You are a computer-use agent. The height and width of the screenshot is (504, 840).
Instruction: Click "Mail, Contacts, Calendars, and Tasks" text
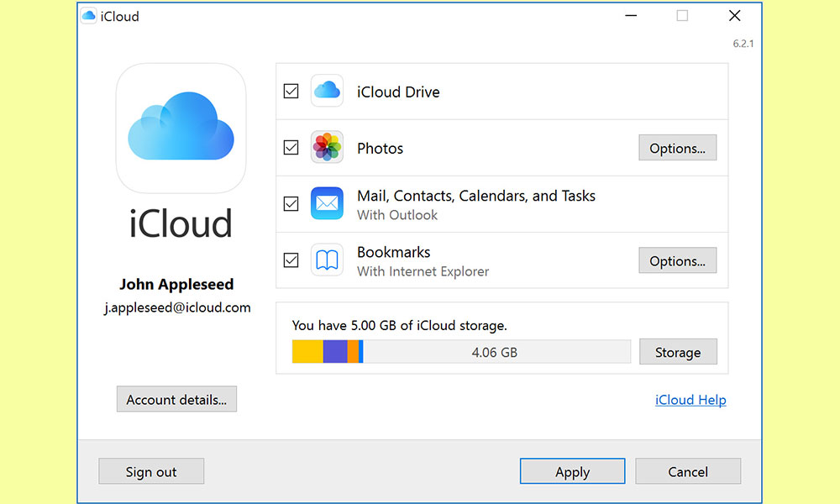[475, 196]
